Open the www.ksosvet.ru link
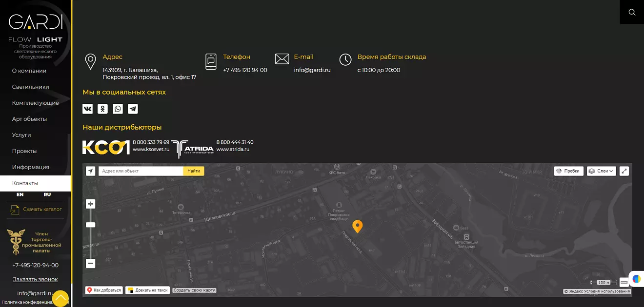 point(151,150)
